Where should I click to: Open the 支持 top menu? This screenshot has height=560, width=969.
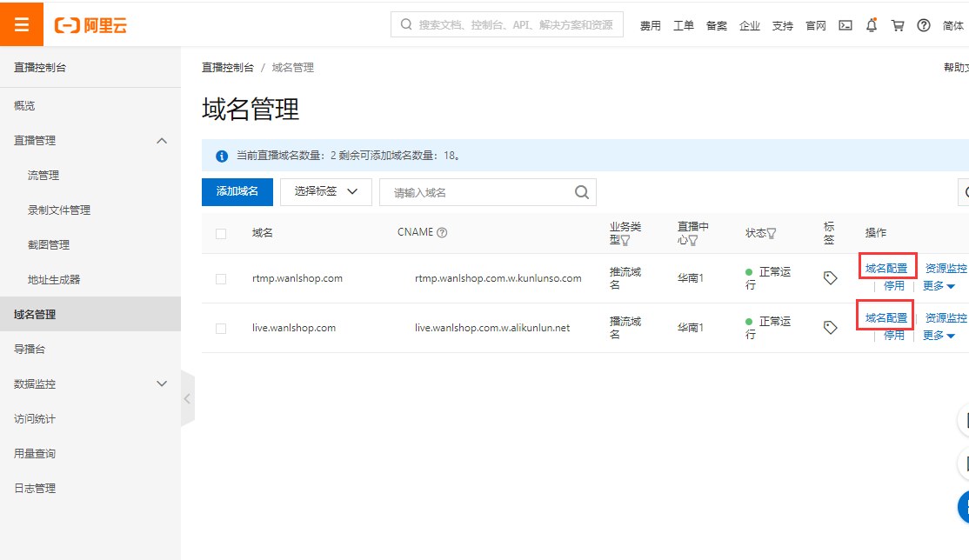pos(782,25)
